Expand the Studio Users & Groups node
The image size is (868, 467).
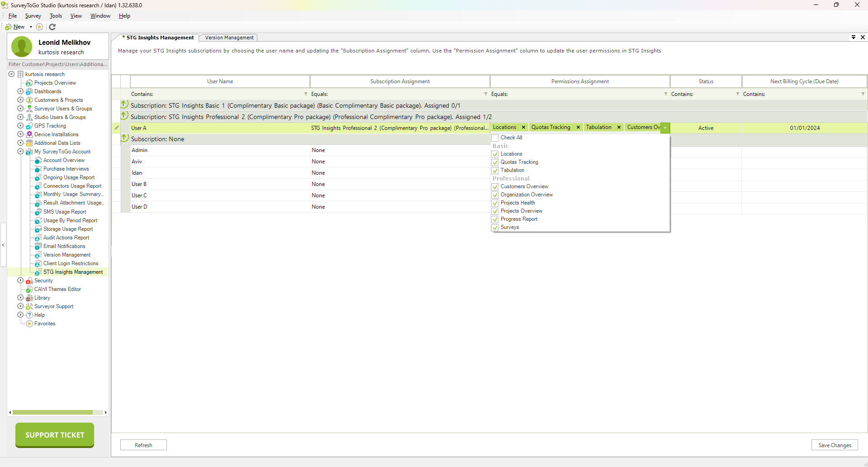tap(20, 117)
